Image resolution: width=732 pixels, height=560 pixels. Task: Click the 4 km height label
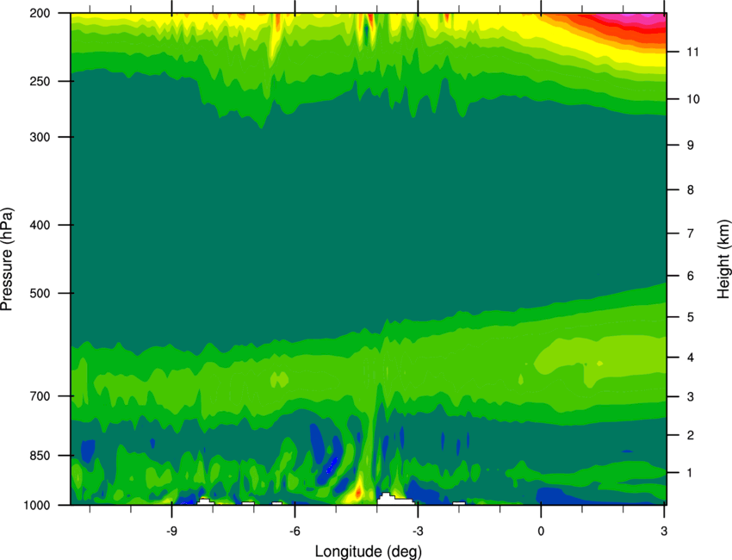point(691,358)
